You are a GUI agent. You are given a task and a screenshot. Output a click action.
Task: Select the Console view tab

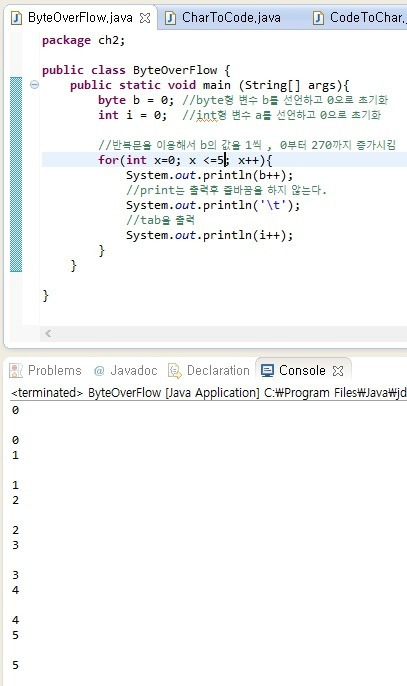[x=302, y=371]
